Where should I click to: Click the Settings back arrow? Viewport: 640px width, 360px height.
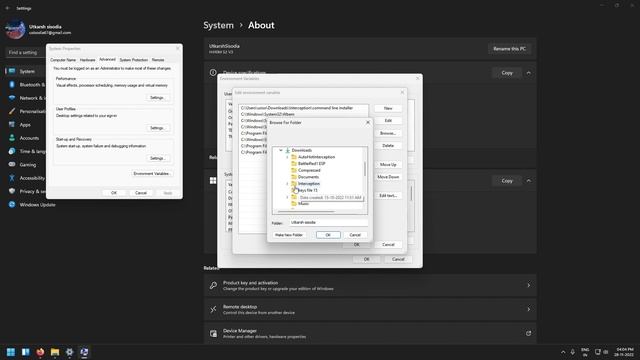tap(8, 8)
